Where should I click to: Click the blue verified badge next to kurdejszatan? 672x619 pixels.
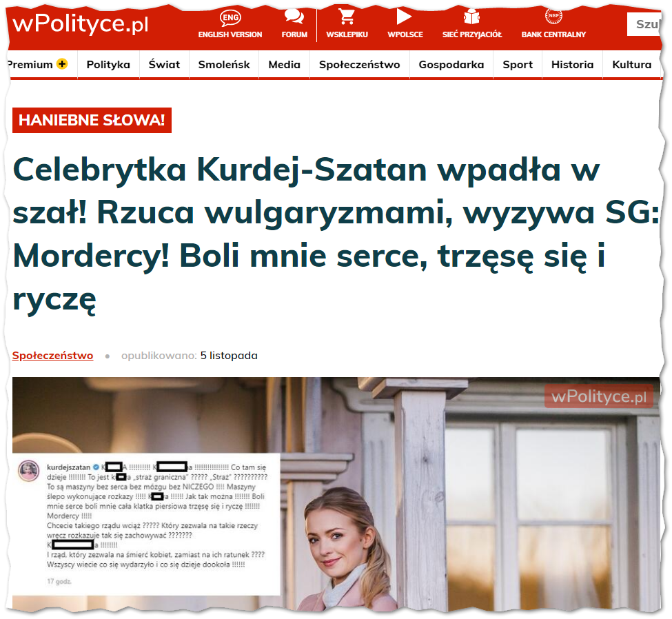pyautogui.click(x=96, y=467)
